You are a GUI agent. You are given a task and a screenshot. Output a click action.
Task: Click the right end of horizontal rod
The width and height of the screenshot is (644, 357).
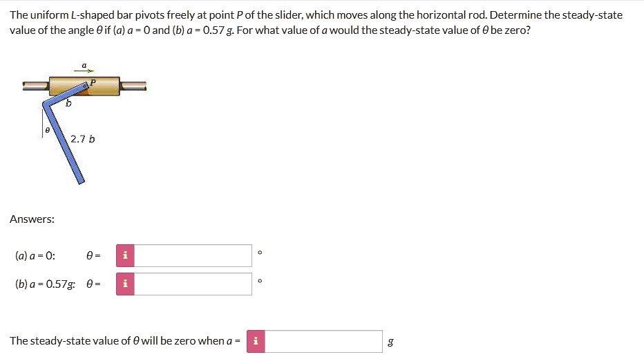(135, 86)
